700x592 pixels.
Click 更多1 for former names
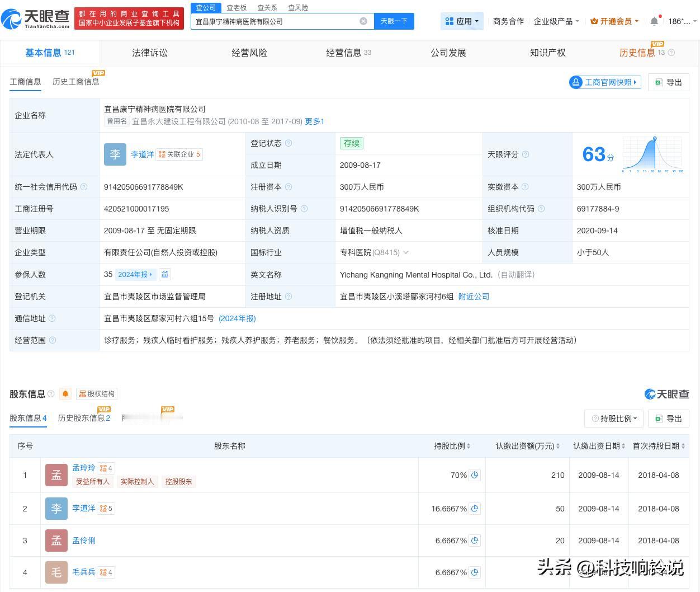[315, 121]
